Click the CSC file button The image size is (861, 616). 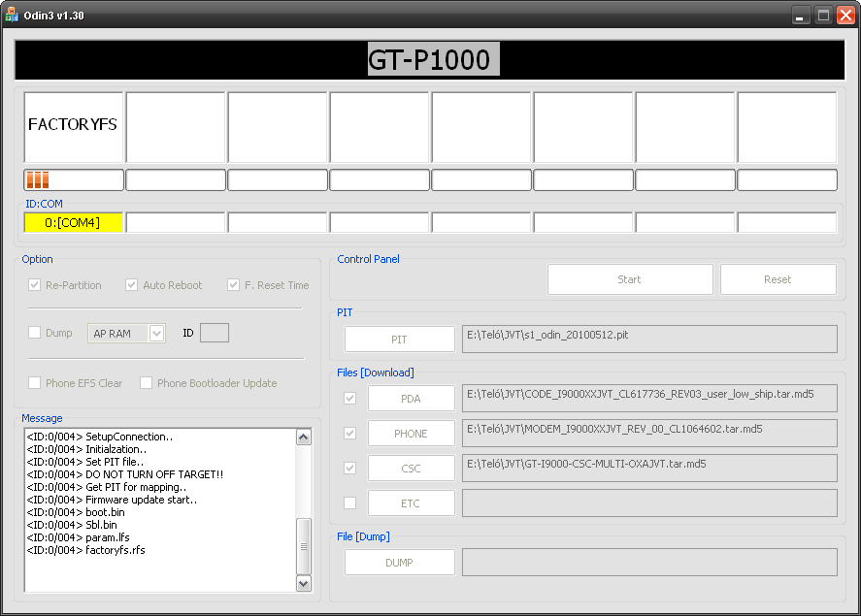(x=411, y=468)
